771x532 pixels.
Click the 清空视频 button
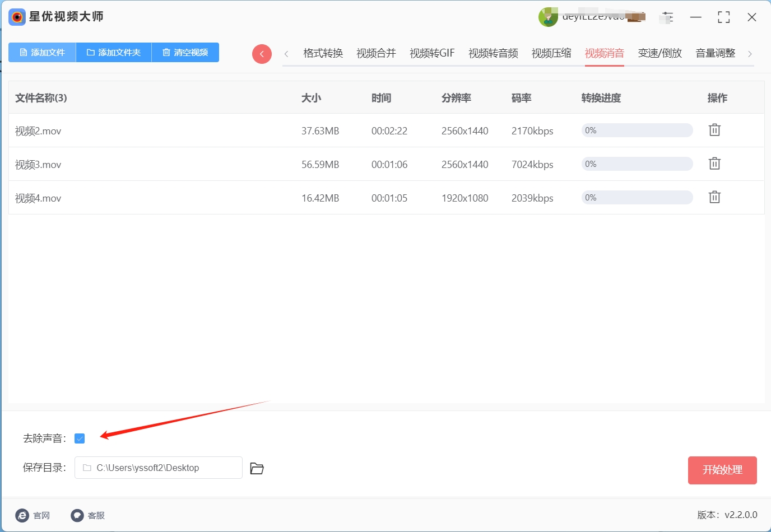coord(185,52)
